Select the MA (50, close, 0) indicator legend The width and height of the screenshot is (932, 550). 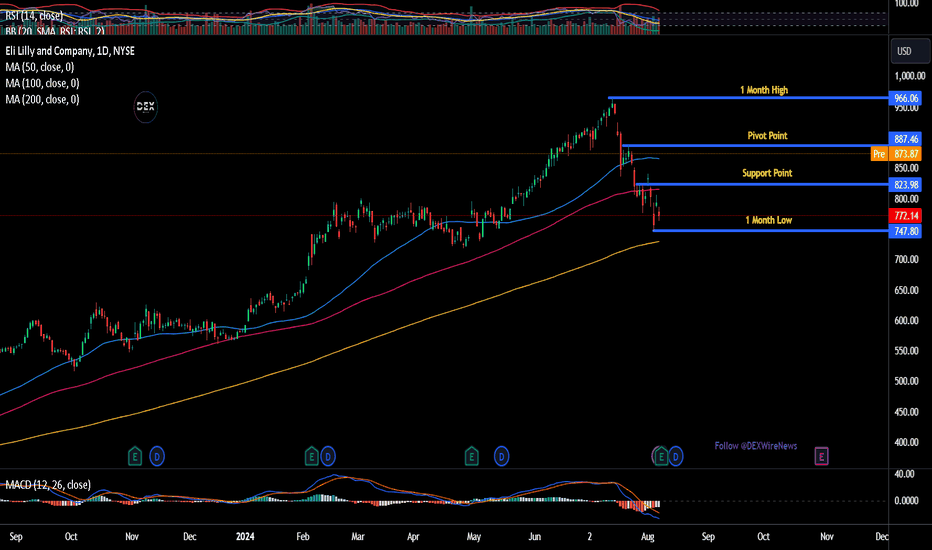tap(40, 67)
